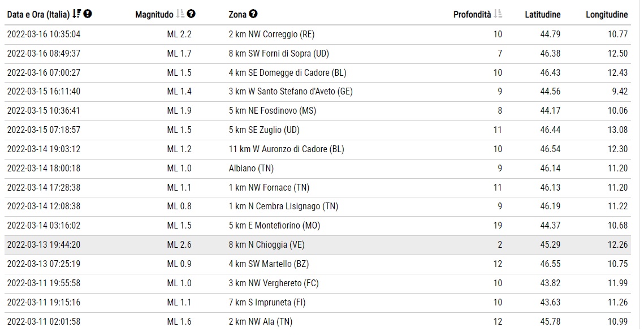Open Magnitudo help question icon
The height and width of the screenshot is (336, 644).
pos(192,14)
